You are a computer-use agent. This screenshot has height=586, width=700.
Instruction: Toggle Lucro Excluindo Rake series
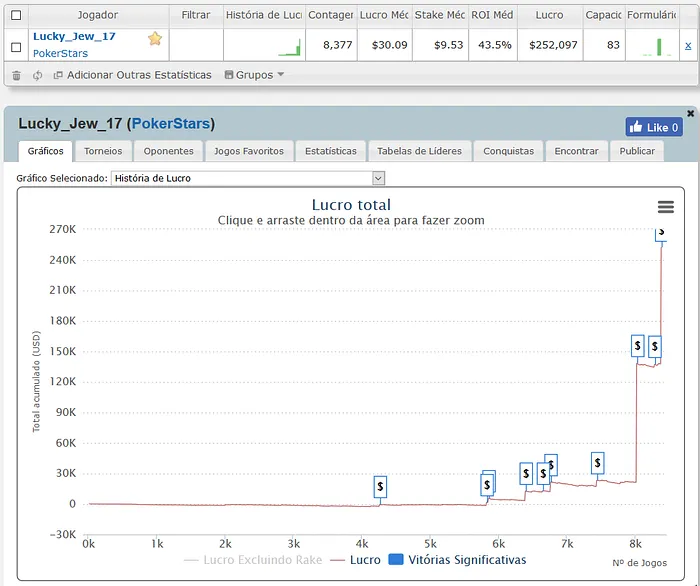pyautogui.click(x=253, y=560)
